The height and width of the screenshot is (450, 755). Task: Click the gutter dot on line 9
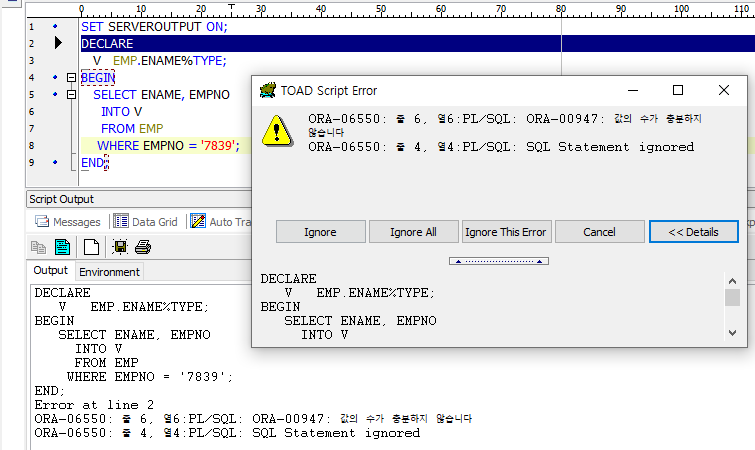click(55, 162)
